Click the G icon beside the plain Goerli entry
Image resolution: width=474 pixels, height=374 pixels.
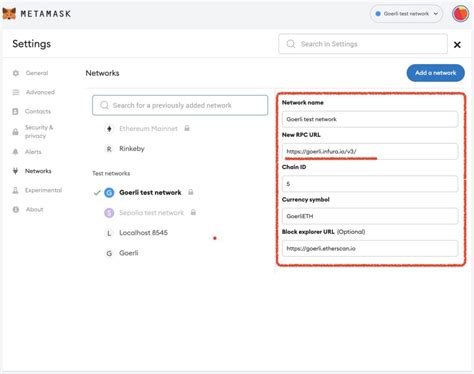coord(109,253)
